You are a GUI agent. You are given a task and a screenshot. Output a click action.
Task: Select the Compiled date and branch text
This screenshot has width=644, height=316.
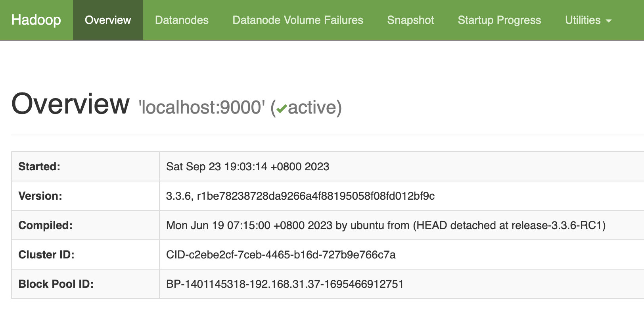(x=386, y=225)
